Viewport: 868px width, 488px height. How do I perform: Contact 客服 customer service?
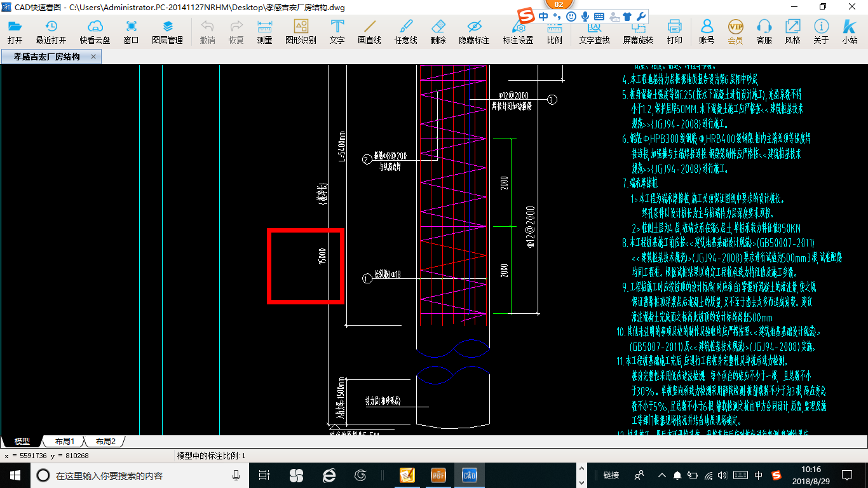764,32
